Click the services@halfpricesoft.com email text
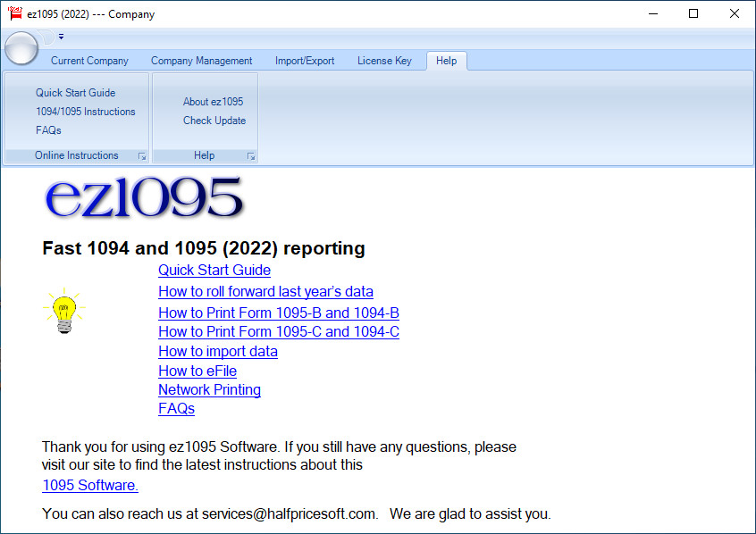The height and width of the screenshot is (534, 756). (x=289, y=513)
